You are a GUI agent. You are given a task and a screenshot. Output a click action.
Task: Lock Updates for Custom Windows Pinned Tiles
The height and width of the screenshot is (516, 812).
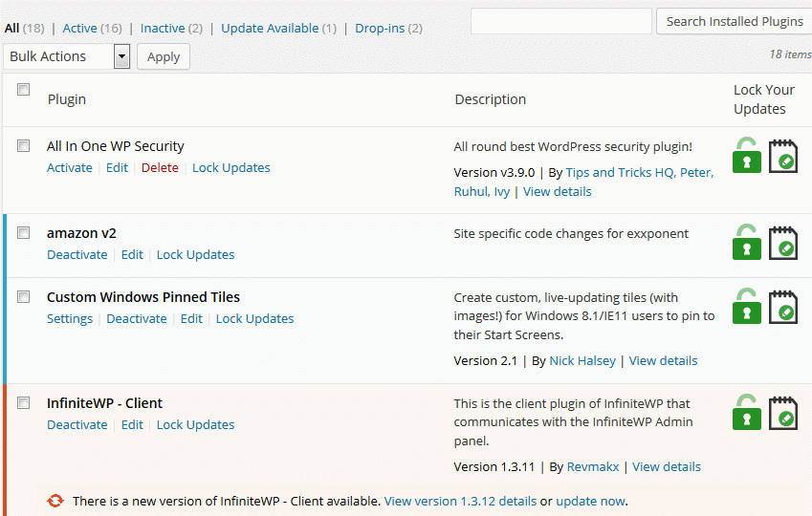click(254, 319)
